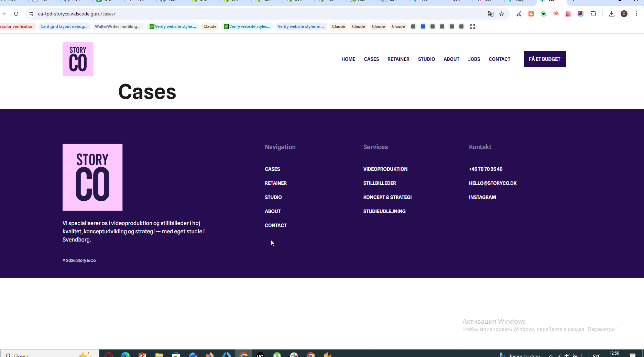Follow the footer ABOUT link
This screenshot has width=644, height=357.
click(273, 211)
